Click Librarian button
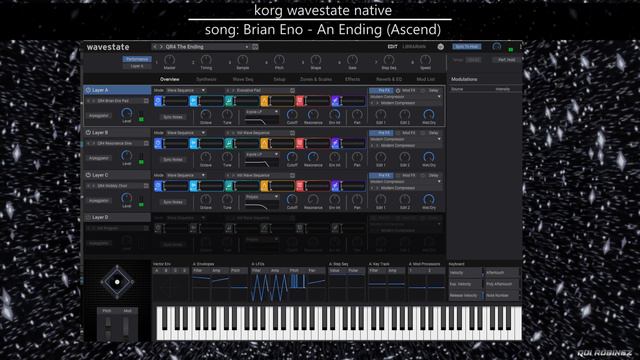The height and width of the screenshot is (360, 640). pos(414,47)
